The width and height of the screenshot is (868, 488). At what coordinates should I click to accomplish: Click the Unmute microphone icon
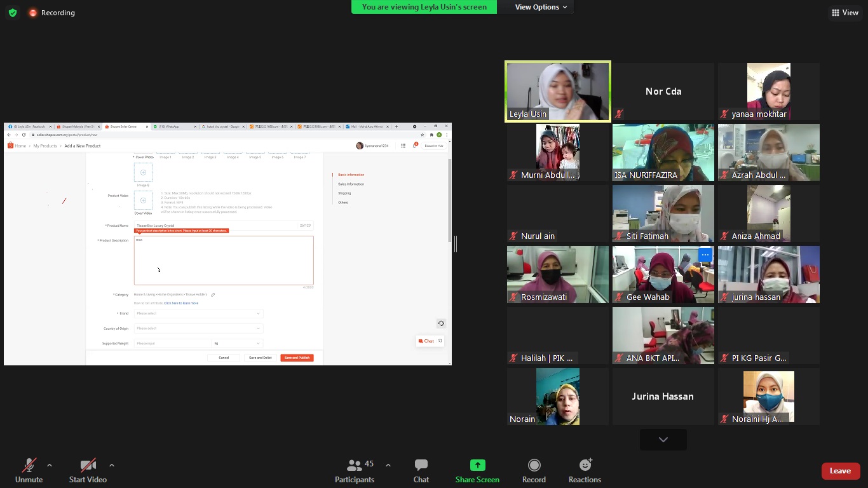[29, 466]
